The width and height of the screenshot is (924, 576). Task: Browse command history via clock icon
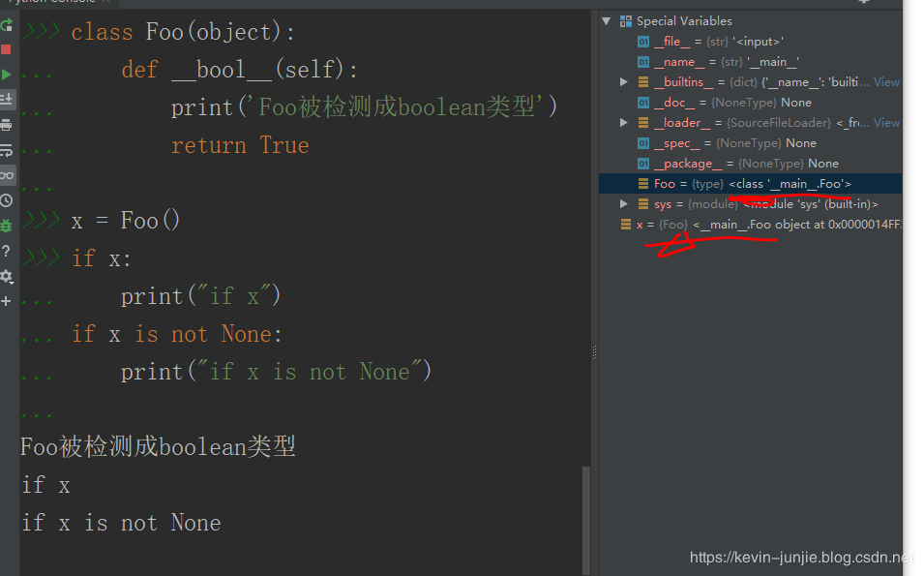click(8, 198)
